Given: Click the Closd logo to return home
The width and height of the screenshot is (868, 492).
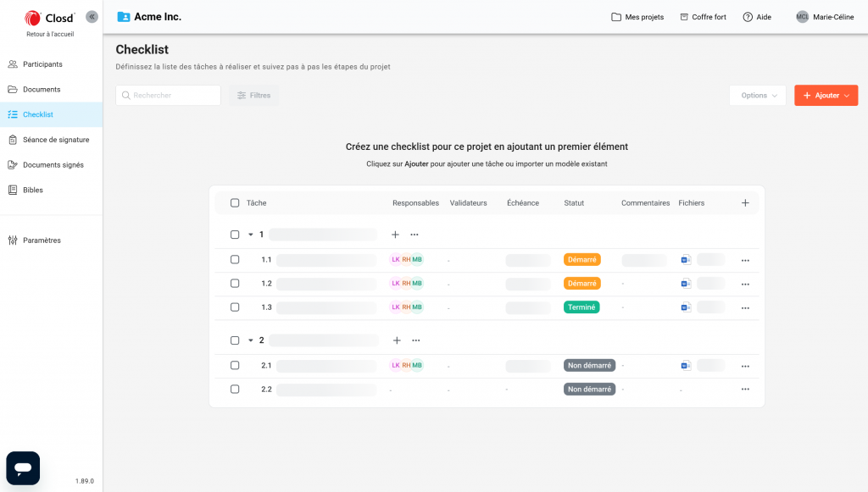Looking at the screenshot, I should click(x=50, y=18).
